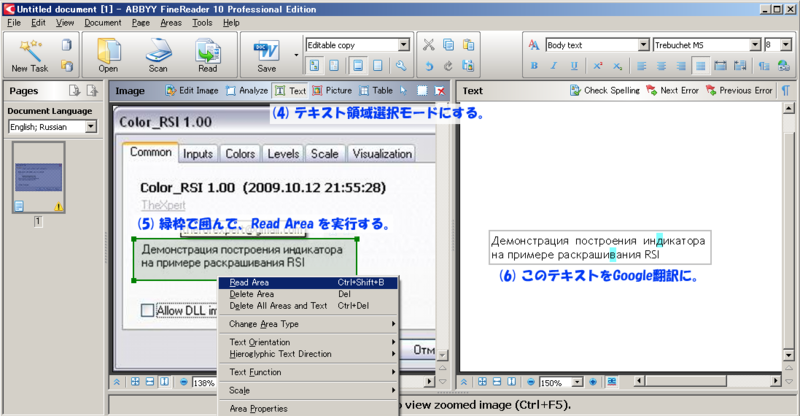The image size is (800, 416).
Task: Zoom out with the minus icon beside 138%
Action: click(184, 382)
